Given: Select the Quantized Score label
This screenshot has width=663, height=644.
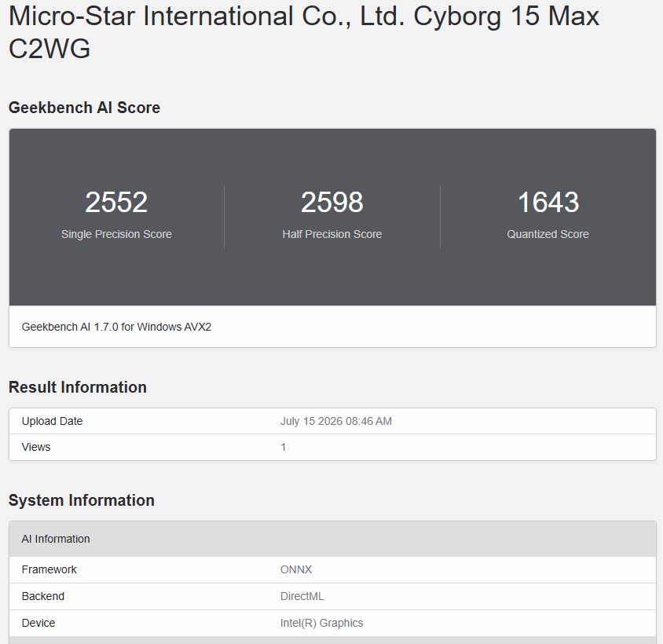Looking at the screenshot, I should coord(548,234).
